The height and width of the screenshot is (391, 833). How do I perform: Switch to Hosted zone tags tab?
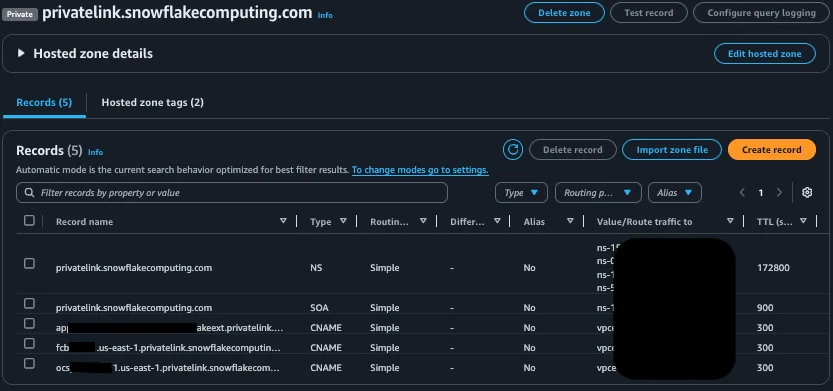[x=152, y=102]
